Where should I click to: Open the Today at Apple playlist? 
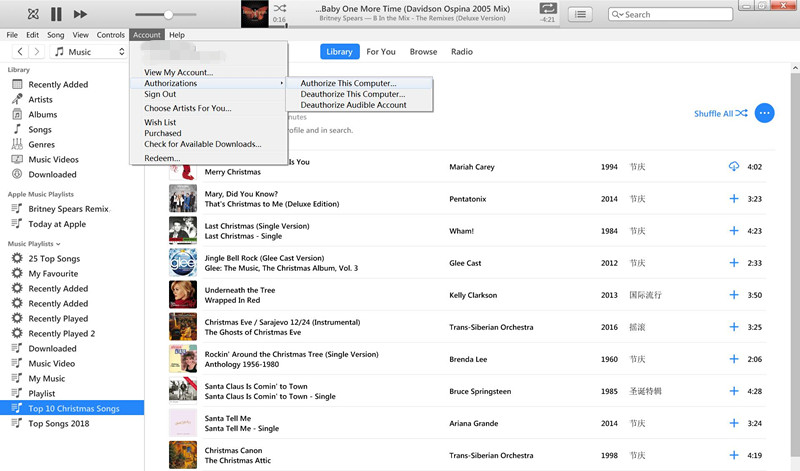click(x=57, y=224)
